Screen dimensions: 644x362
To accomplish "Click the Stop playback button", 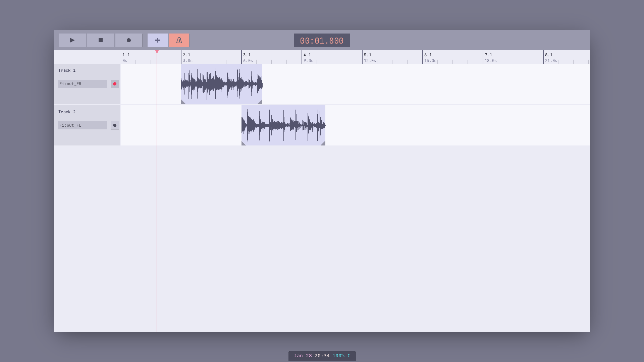I will 100,40.
